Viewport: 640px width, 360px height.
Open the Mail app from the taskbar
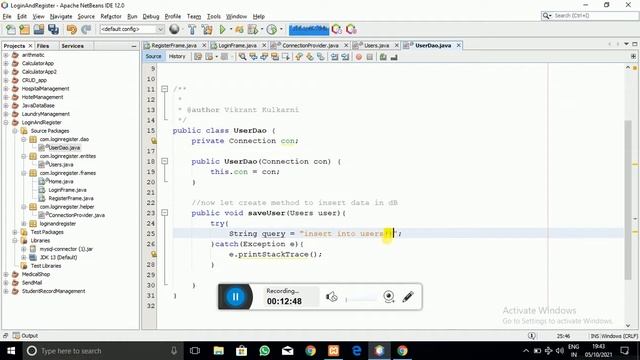[287, 351]
